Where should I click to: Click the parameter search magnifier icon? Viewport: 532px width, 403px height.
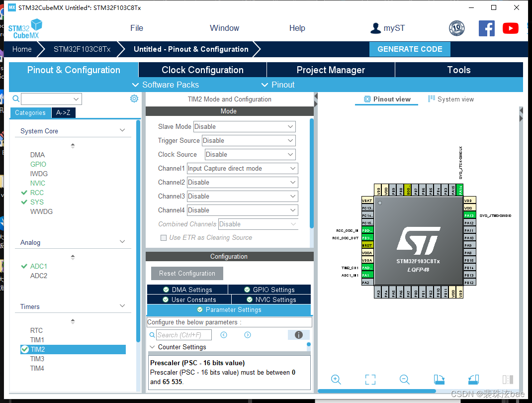(152, 335)
